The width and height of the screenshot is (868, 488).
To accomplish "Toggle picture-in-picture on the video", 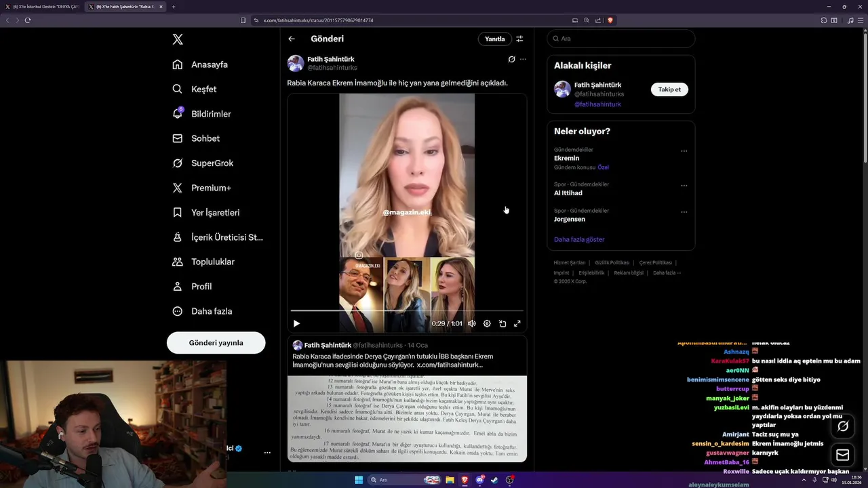I will [x=502, y=323].
